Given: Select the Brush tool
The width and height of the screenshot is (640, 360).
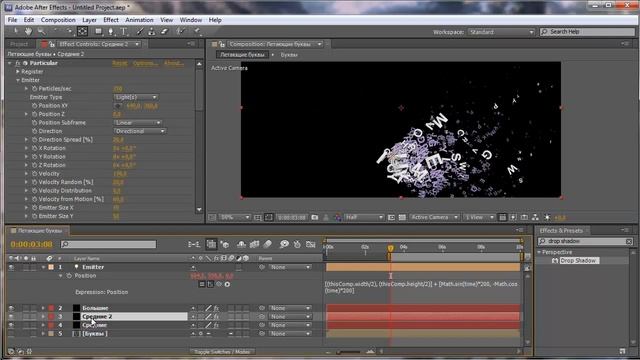Looking at the screenshot, I should coord(140,31).
